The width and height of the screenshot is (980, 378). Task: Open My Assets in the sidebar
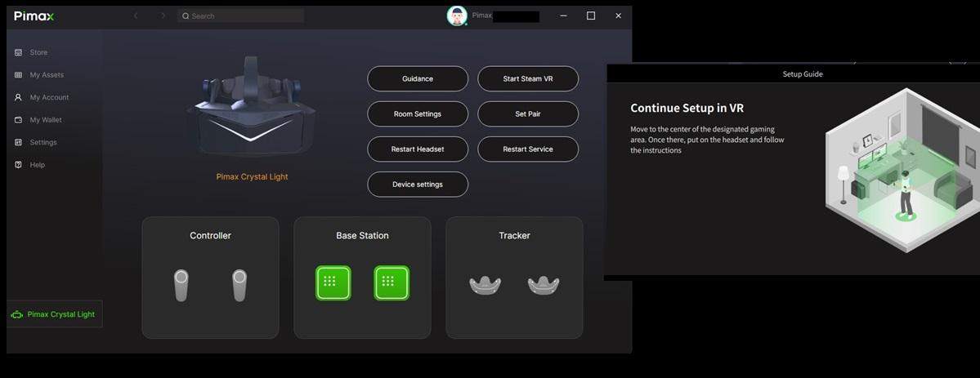[47, 75]
